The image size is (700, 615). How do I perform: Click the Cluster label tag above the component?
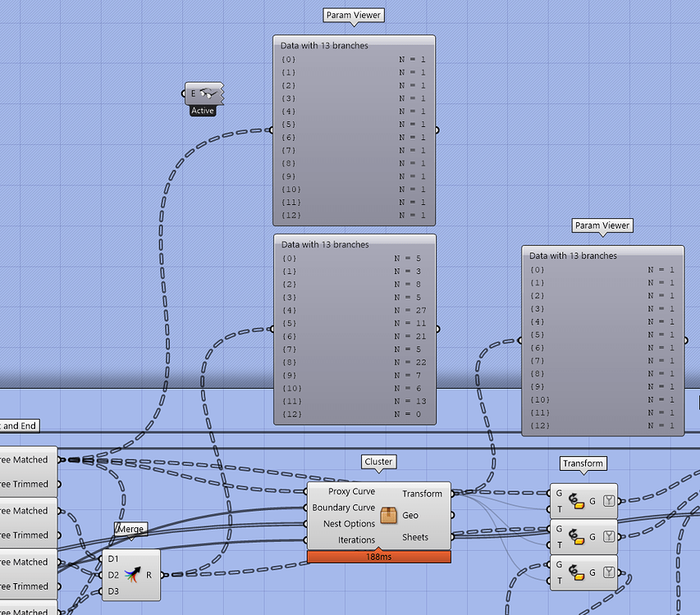point(378,462)
